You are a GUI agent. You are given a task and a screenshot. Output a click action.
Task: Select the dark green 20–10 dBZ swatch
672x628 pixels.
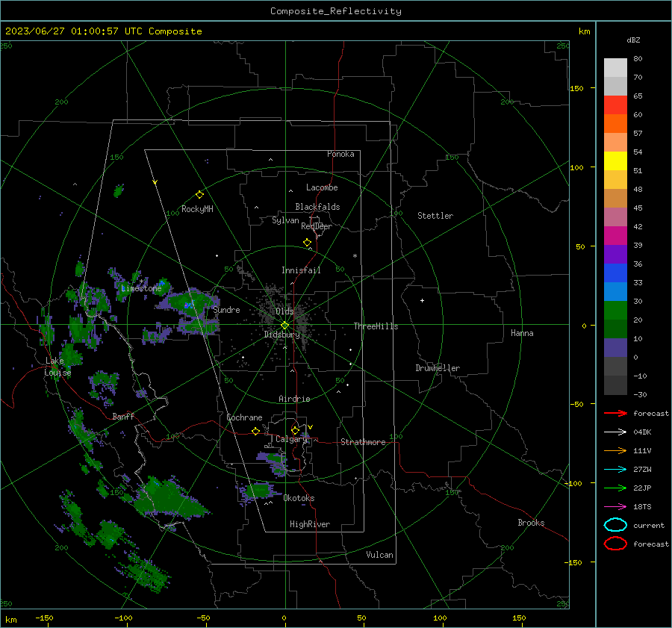tap(615, 329)
